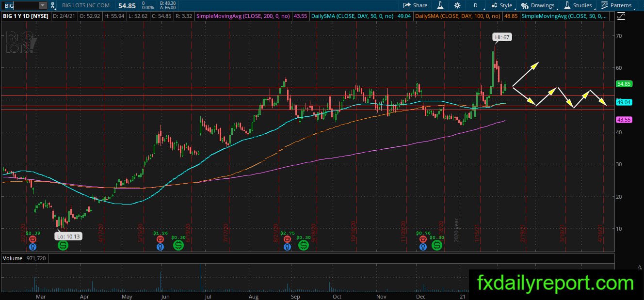Click the cyan 49.04 price axis label
Screen dimensions: 644x300
click(x=623, y=102)
